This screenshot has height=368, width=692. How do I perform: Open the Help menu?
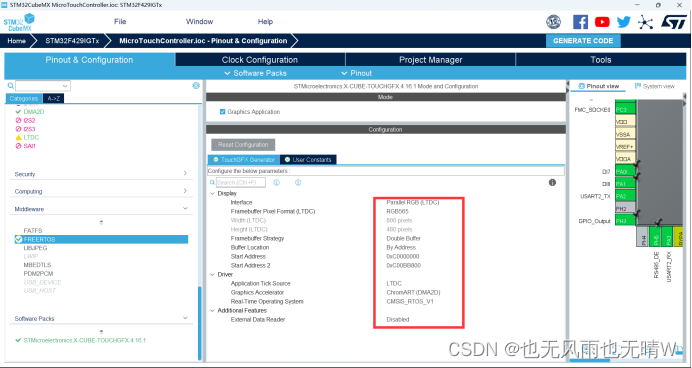265,22
